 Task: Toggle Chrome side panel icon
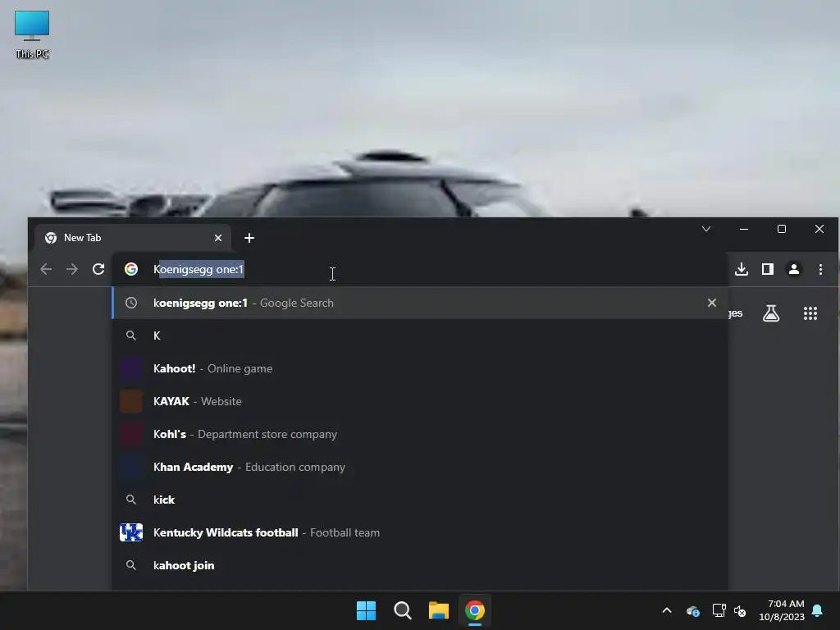click(x=768, y=269)
